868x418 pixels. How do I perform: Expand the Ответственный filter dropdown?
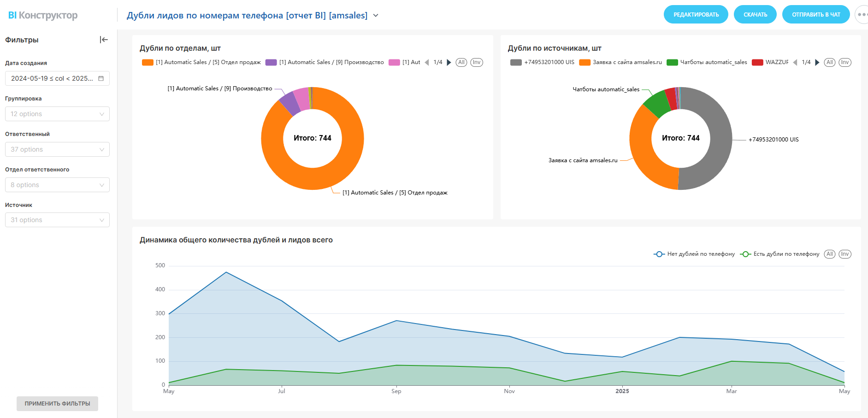(x=57, y=149)
